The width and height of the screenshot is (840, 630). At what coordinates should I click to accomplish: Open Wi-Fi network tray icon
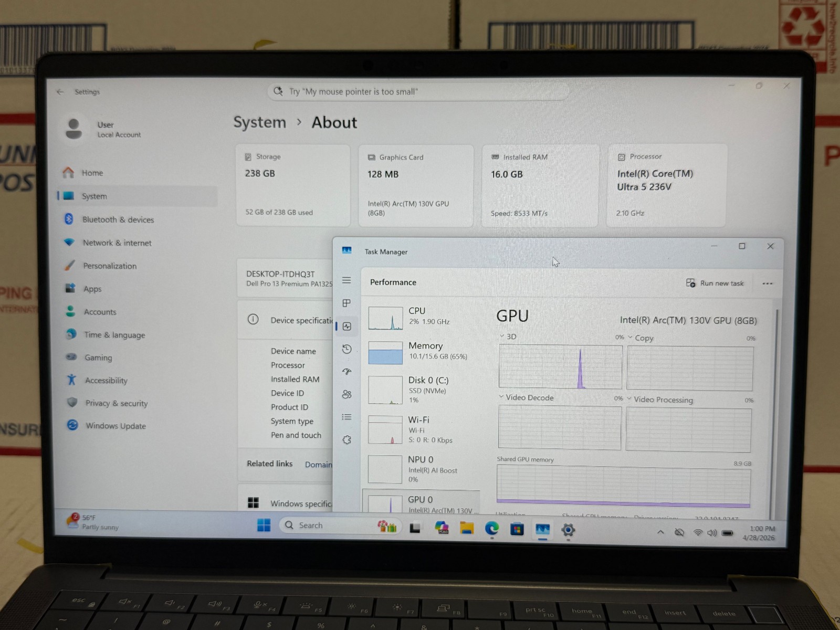(698, 532)
